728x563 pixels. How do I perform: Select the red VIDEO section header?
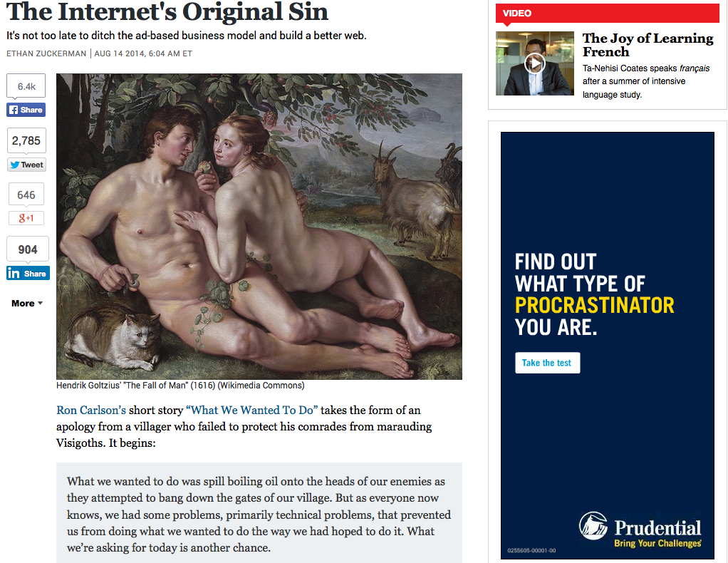608,13
